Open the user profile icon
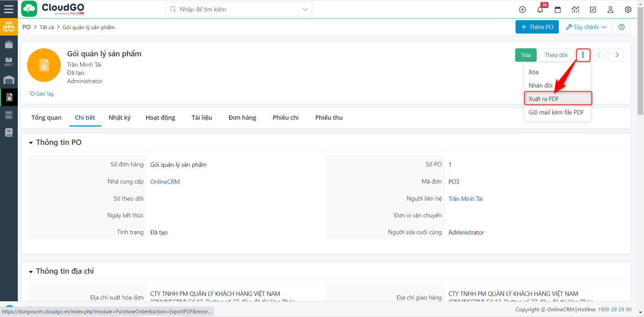 click(x=610, y=9)
